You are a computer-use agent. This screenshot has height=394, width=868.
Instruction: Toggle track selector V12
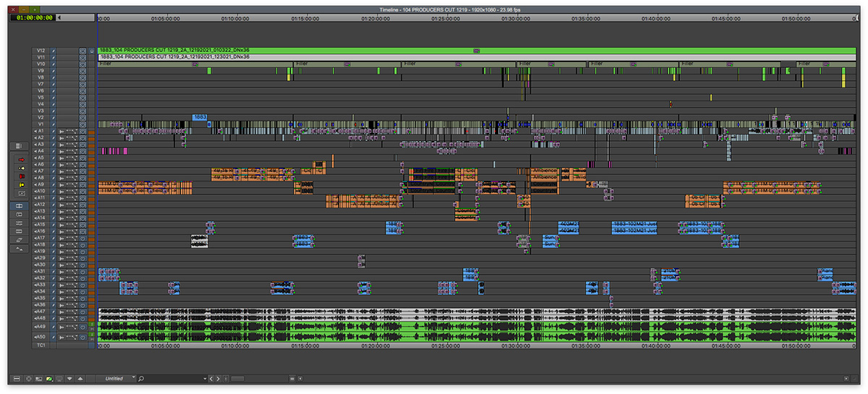pos(41,51)
